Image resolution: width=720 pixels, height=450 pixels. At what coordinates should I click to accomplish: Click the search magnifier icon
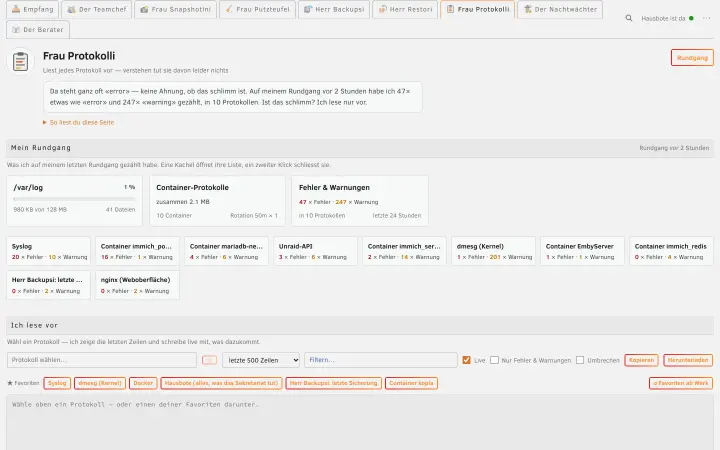(x=629, y=18)
